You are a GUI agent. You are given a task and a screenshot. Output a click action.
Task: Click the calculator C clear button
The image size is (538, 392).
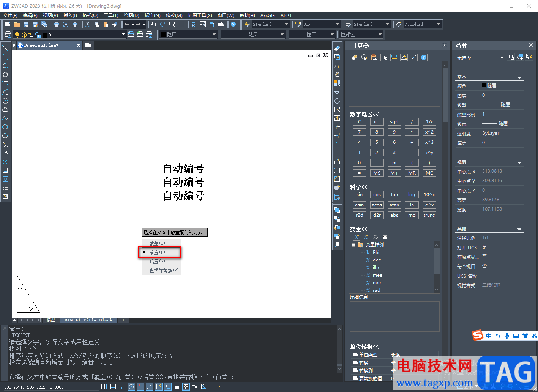359,122
